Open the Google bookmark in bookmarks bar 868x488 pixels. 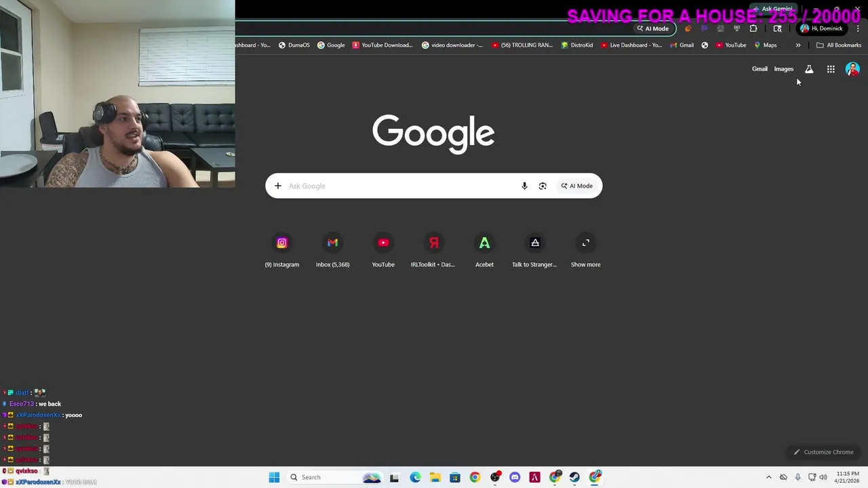point(331,45)
